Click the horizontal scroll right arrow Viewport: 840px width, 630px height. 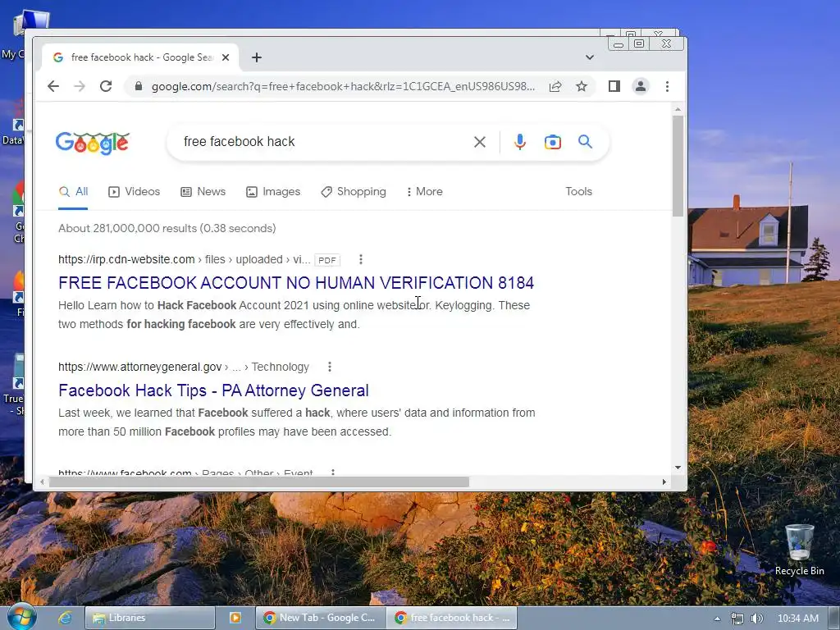(x=664, y=482)
